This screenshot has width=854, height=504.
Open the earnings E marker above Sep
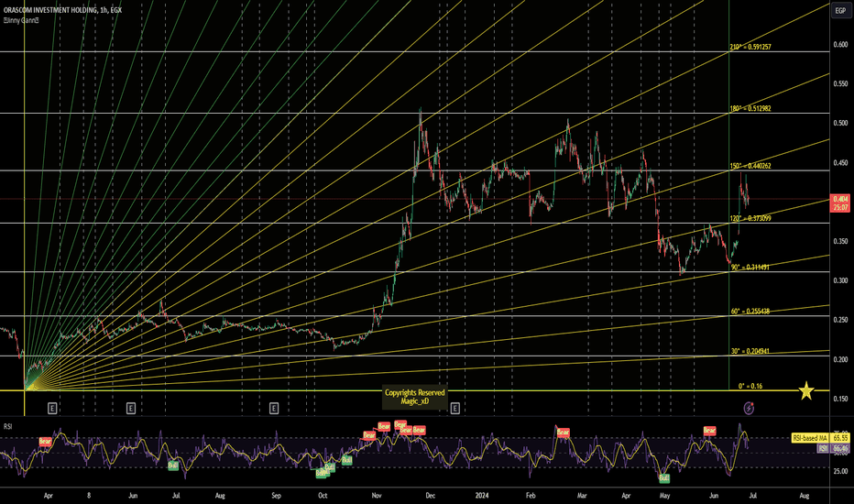point(274,408)
